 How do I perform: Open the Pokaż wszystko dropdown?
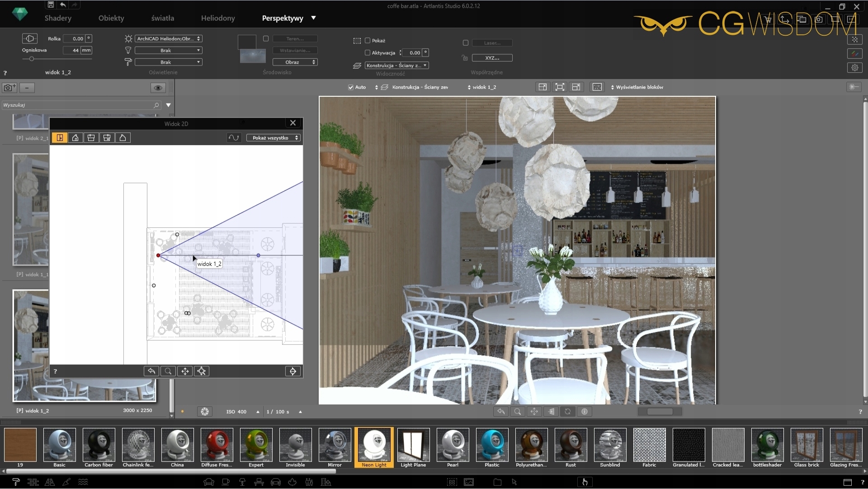point(274,138)
